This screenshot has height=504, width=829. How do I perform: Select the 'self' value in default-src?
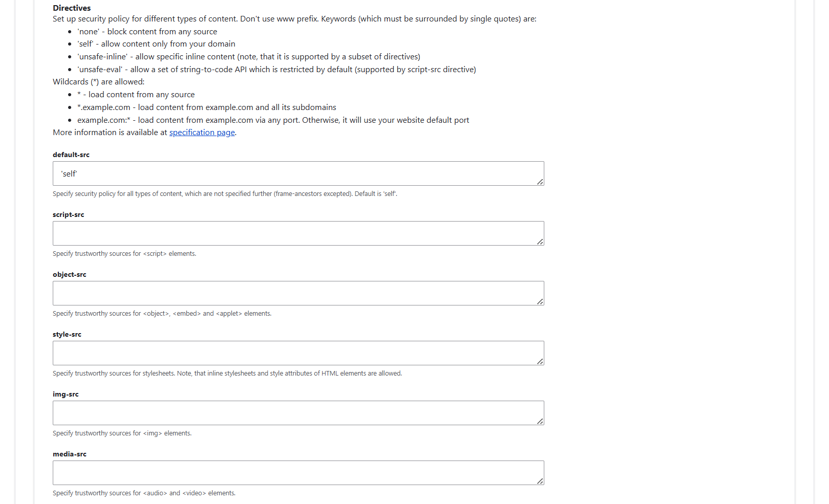69,173
